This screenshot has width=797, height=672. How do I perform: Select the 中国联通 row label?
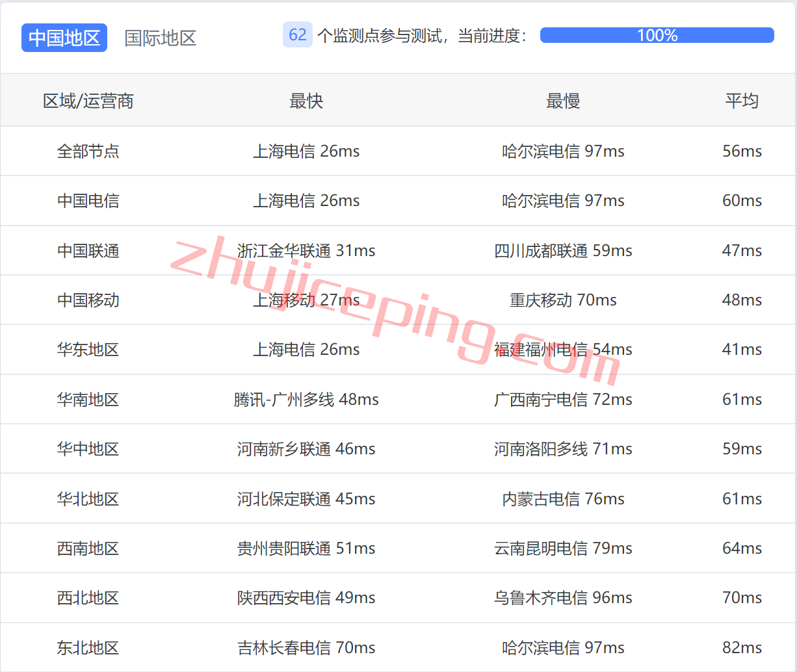click(88, 250)
